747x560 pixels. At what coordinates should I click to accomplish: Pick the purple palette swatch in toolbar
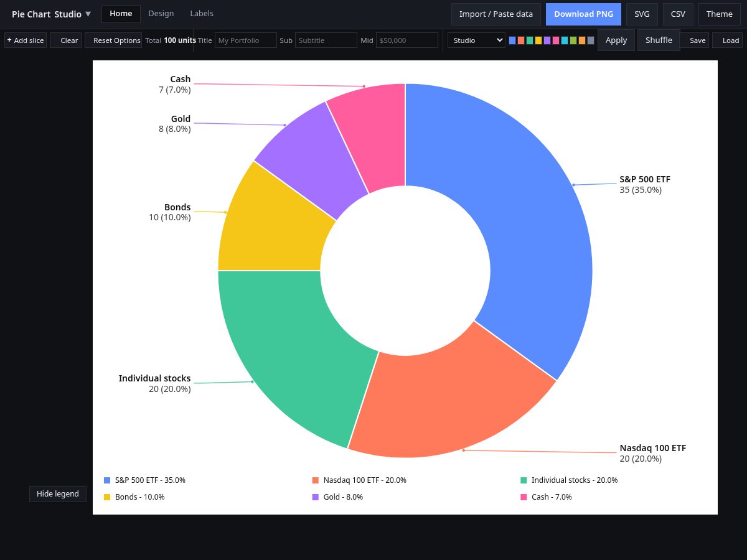(547, 40)
